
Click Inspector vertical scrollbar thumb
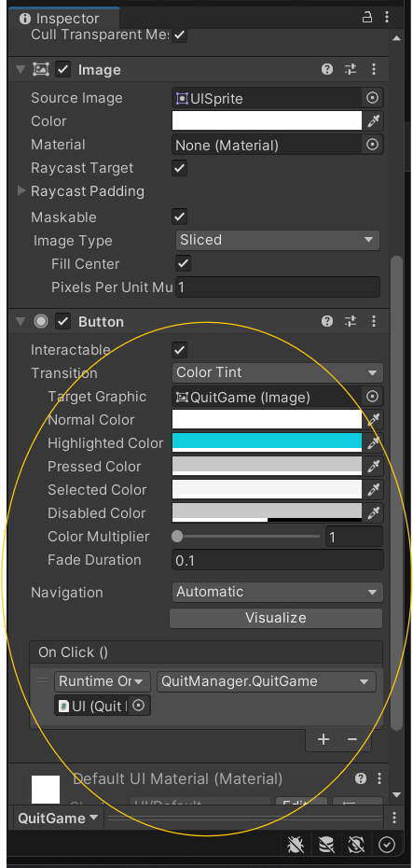(x=396, y=493)
